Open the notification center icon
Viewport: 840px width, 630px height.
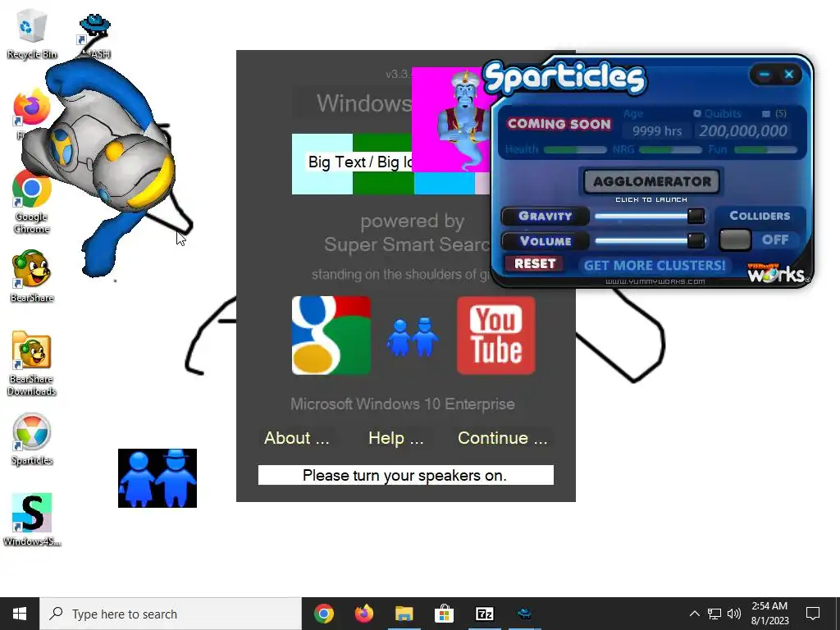pyautogui.click(x=813, y=614)
